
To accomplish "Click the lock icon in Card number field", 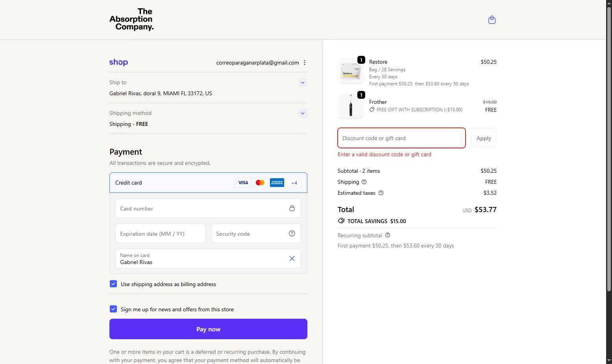I will tap(292, 208).
